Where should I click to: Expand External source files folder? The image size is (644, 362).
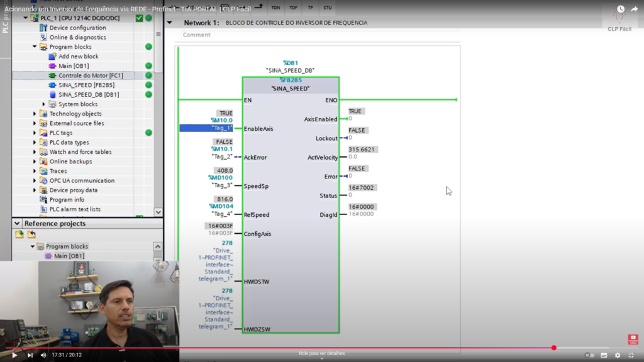35,123
